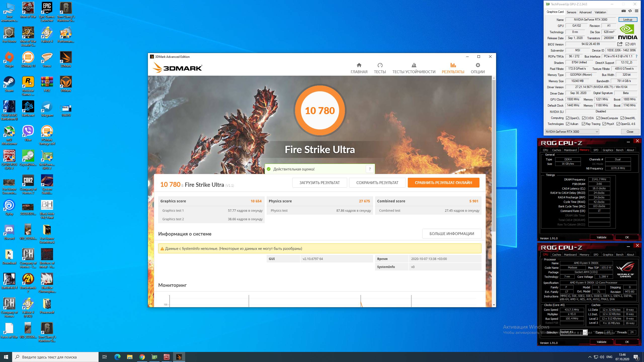This screenshot has height=362, width=644.
Task: Toggle the DirectML checkbox in GPU-Z
Action: click(622, 118)
